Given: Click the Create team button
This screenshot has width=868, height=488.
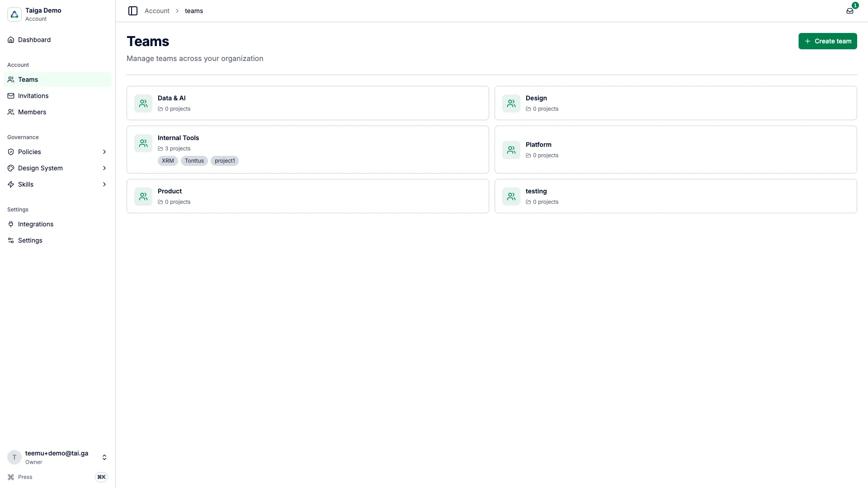Looking at the screenshot, I should [827, 41].
